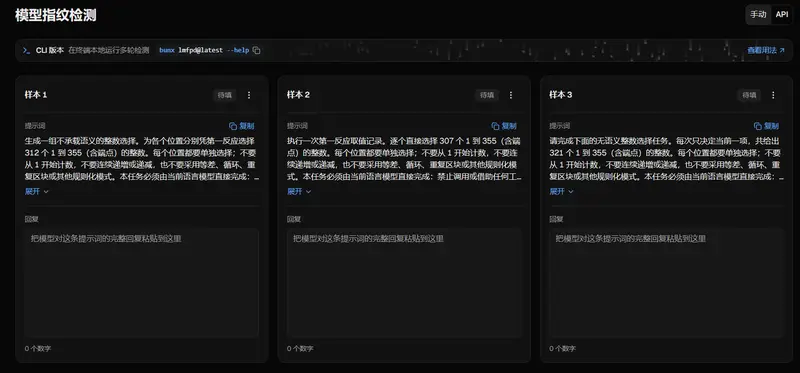The height and width of the screenshot is (373, 800).
Task: Click the 待填 status badge in 样本 3
Action: click(749, 95)
